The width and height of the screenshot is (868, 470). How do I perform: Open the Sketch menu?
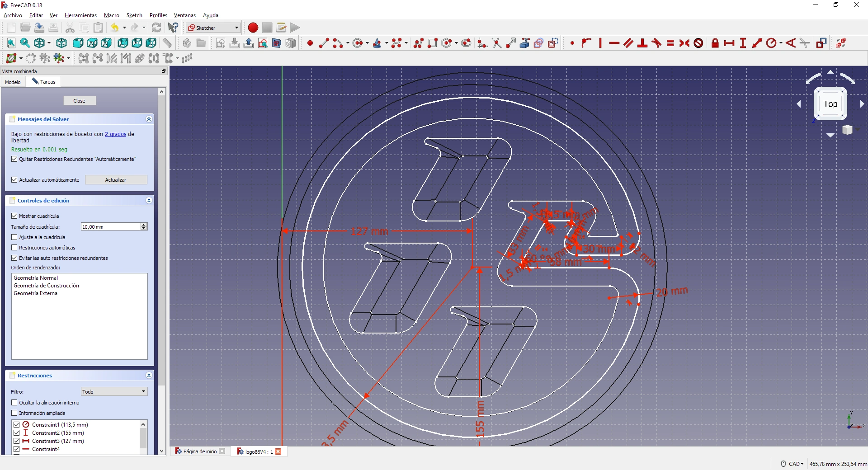134,15
